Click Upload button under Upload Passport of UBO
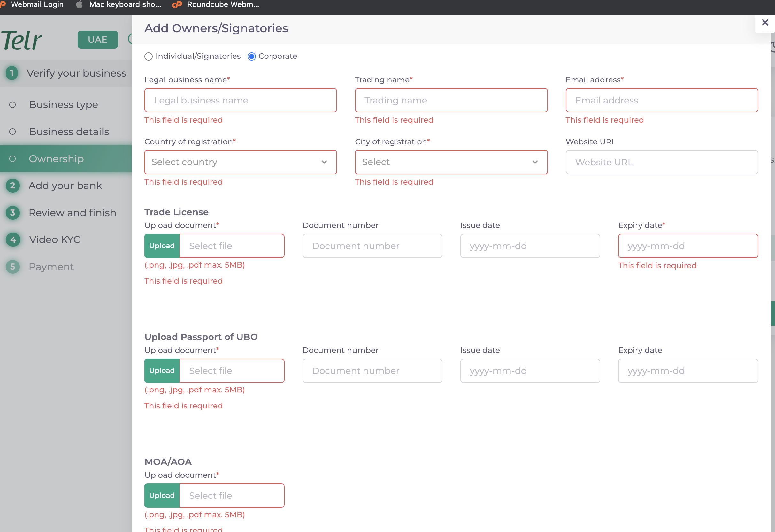Screen dimensions: 775x532 162,371
